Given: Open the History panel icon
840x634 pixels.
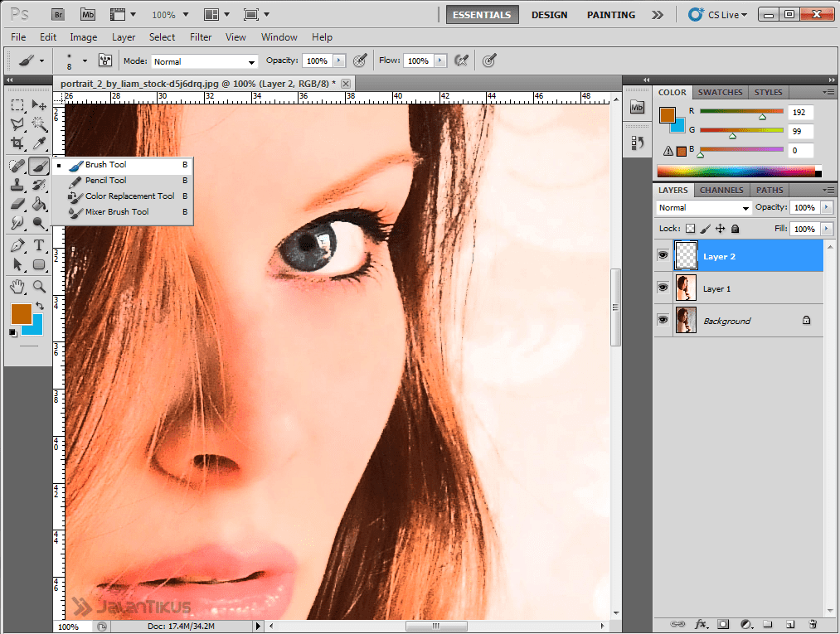Looking at the screenshot, I should coord(637,143).
